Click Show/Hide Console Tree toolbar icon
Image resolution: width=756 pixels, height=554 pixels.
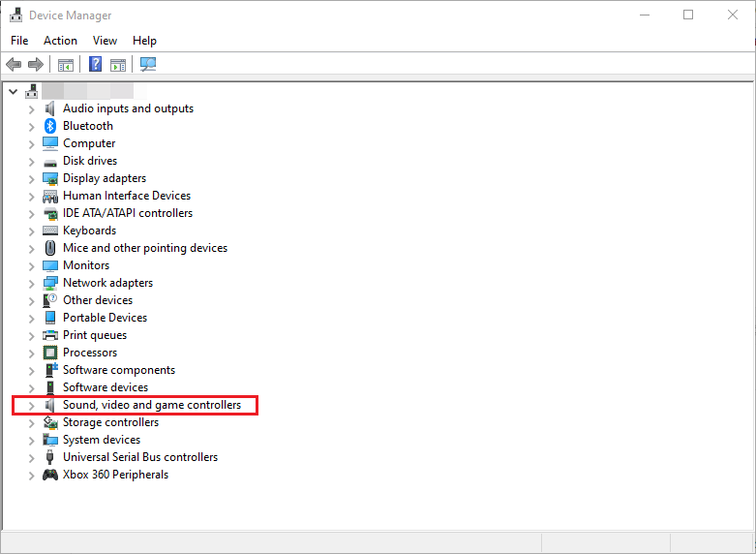66,64
